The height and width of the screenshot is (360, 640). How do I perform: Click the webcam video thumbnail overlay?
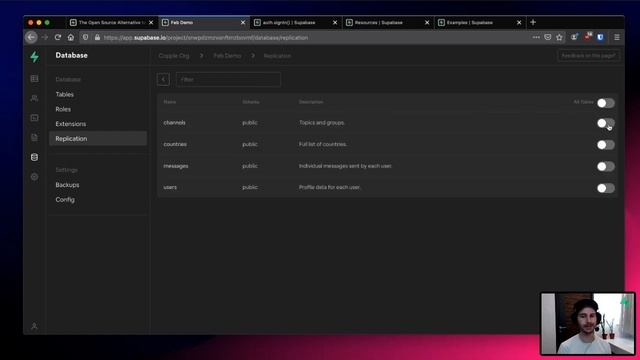(x=588, y=324)
